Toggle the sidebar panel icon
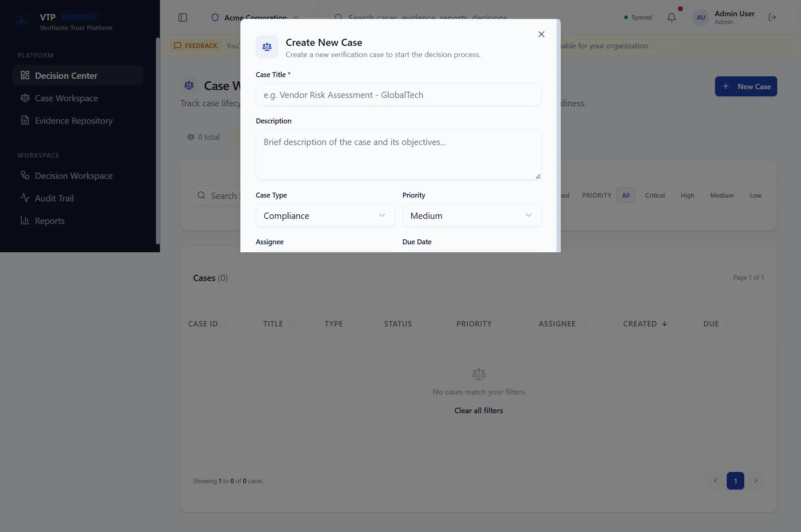The height and width of the screenshot is (532, 801). pos(183,18)
